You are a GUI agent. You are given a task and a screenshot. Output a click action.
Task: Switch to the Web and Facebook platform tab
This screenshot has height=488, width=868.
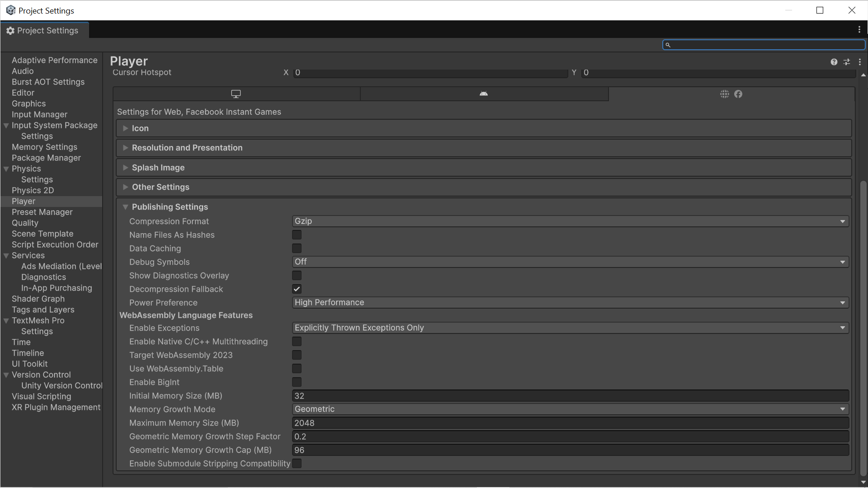coord(731,94)
